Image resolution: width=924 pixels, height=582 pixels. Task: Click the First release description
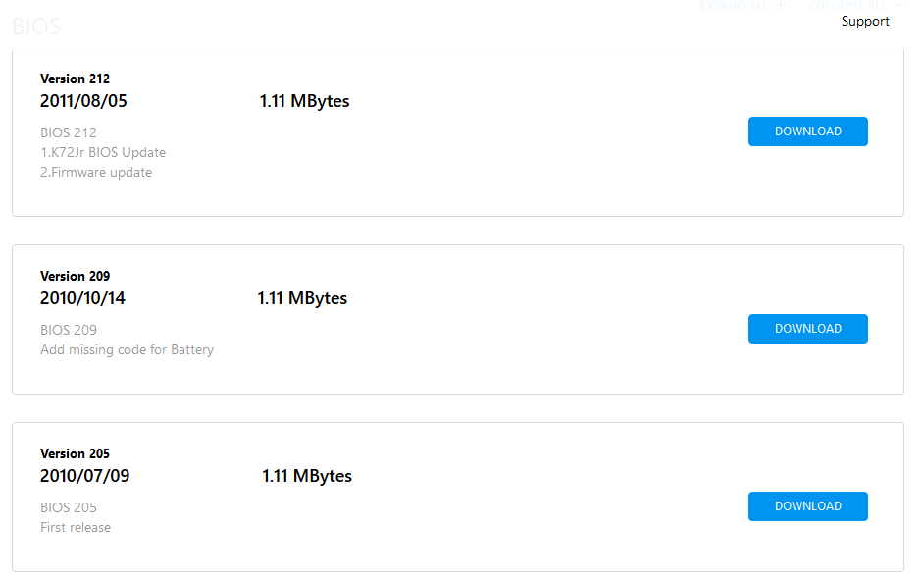click(x=76, y=527)
